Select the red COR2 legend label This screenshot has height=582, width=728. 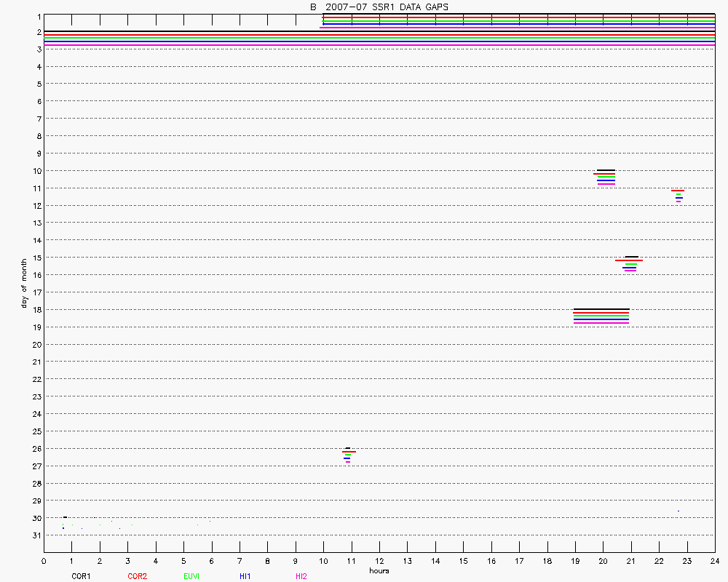137,576
